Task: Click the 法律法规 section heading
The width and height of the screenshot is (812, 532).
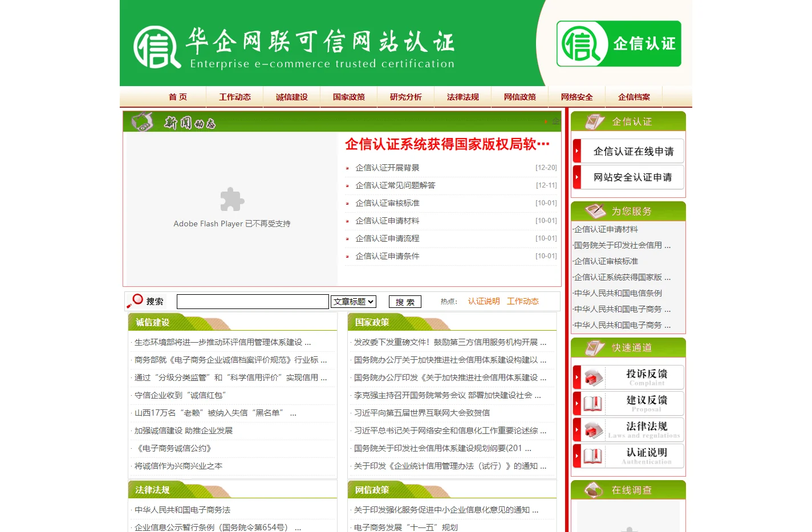Action: point(153,490)
